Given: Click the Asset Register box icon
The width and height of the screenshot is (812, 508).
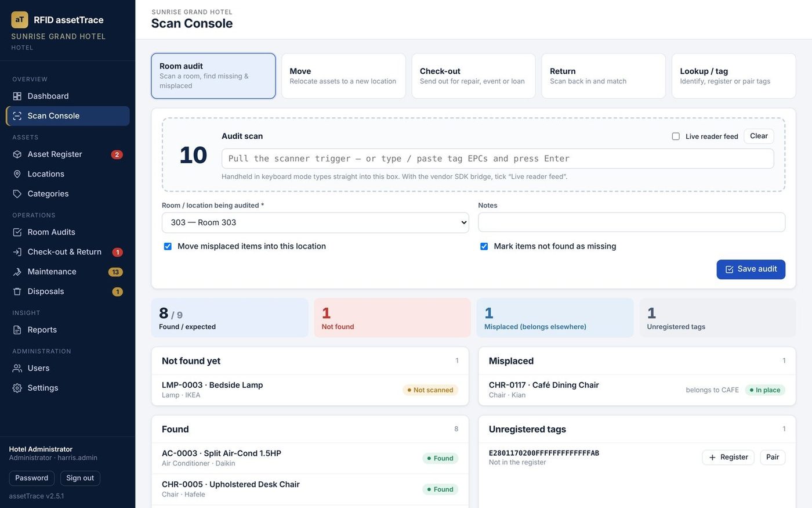Looking at the screenshot, I should (x=17, y=154).
